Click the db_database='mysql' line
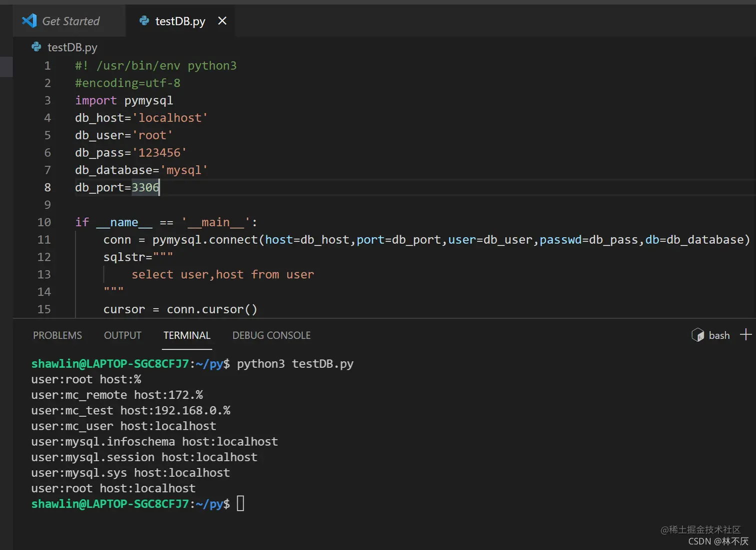Image resolution: width=756 pixels, height=550 pixels. (141, 170)
